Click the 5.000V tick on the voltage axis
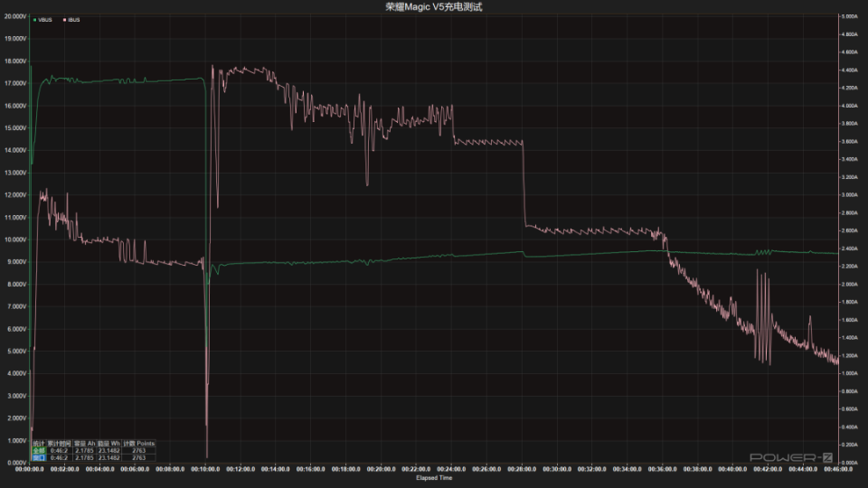This screenshot has width=868, height=488. pyautogui.click(x=15, y=352)
